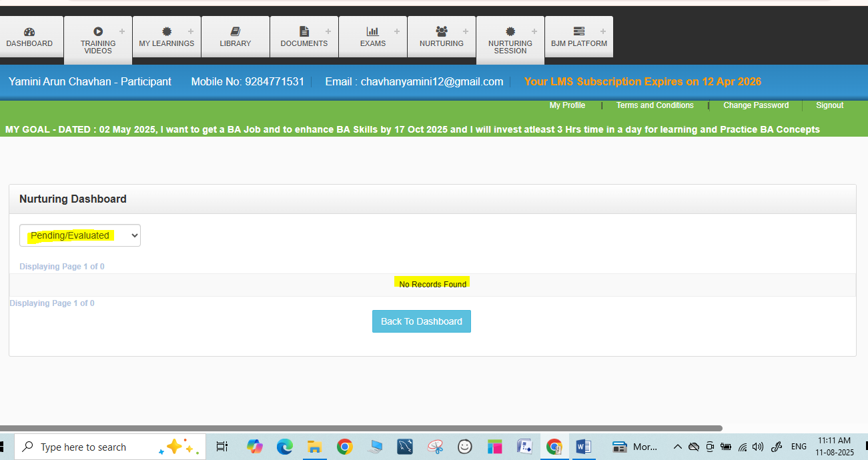
Task: Open the My Profile link
Action: tap(567, 105)
